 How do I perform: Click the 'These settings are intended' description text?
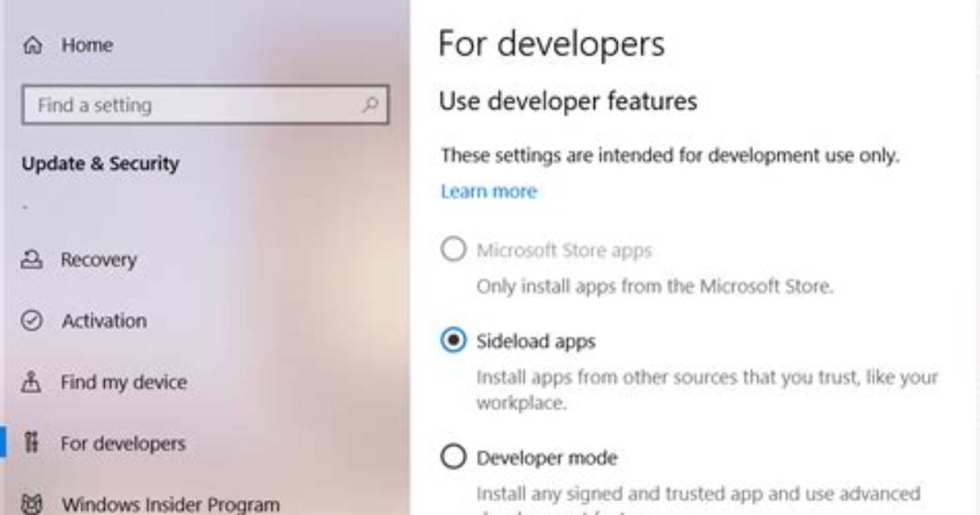670,155
